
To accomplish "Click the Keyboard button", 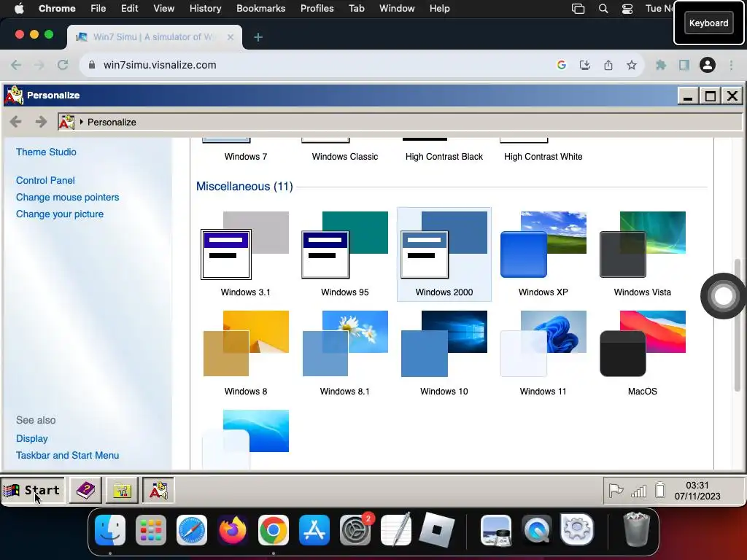I will click(708, 23).
